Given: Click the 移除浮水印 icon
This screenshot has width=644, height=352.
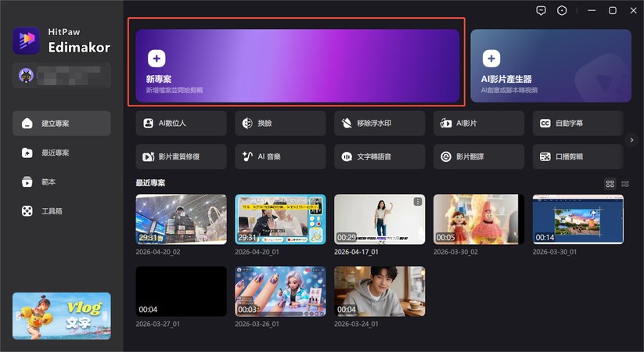Looking at the screenshot, I should click(347, 124).
